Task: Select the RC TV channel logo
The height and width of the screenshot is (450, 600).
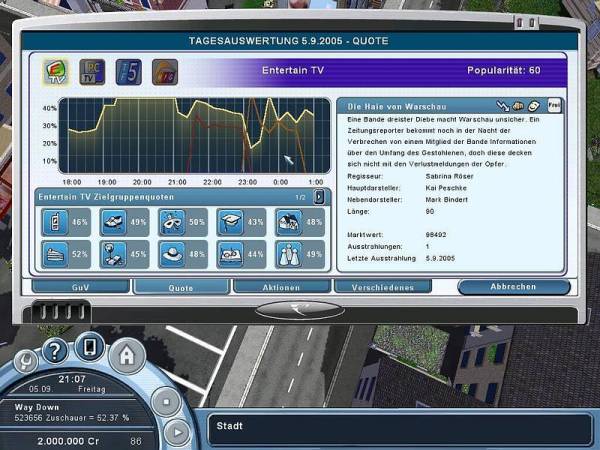Action: (90, 73)
